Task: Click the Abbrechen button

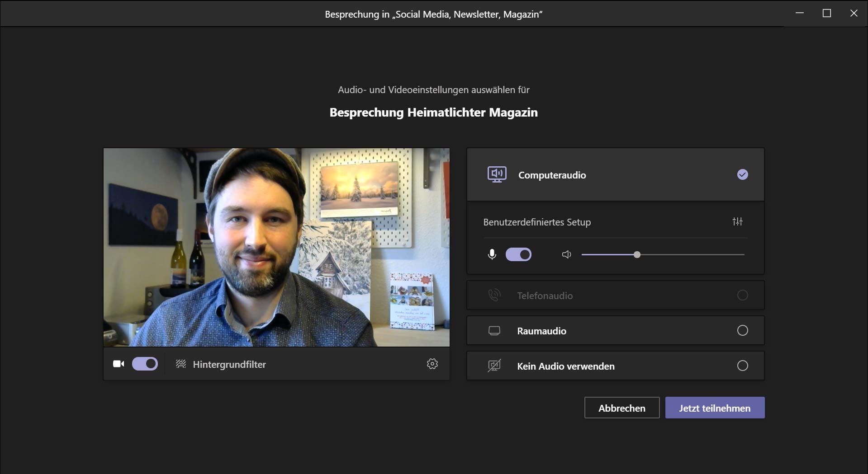Action: point(621,408)
